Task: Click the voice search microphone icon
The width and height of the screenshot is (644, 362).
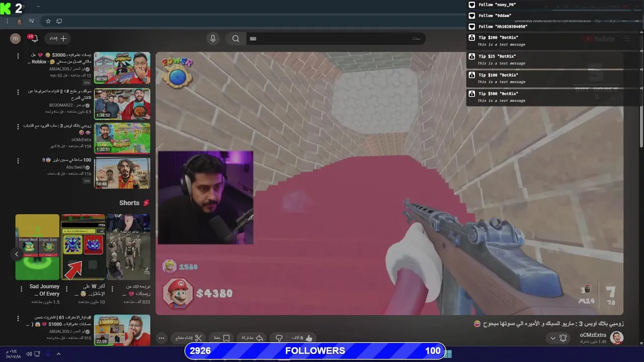Action: point(213,39)
